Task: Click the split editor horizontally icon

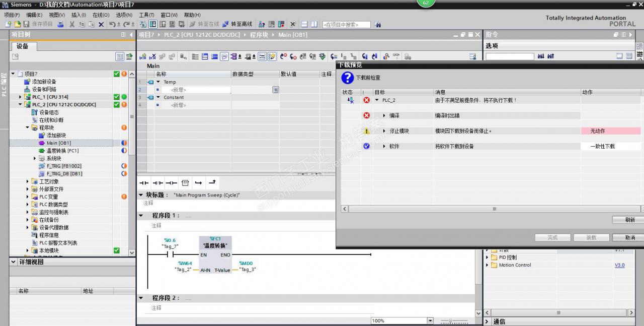Action: tap(304, 24)
